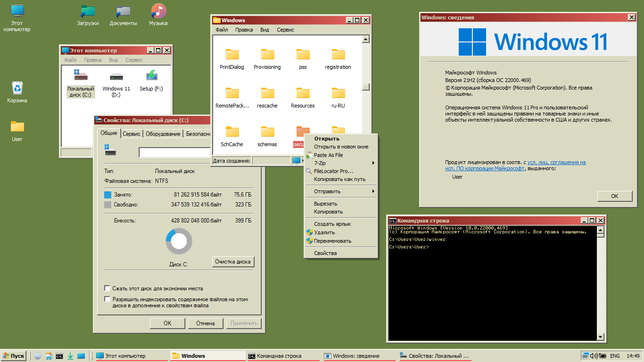The image size is (644, 362).
Task: Open the усл. лиц. соглашения license link
Action: tap(557, 162)
